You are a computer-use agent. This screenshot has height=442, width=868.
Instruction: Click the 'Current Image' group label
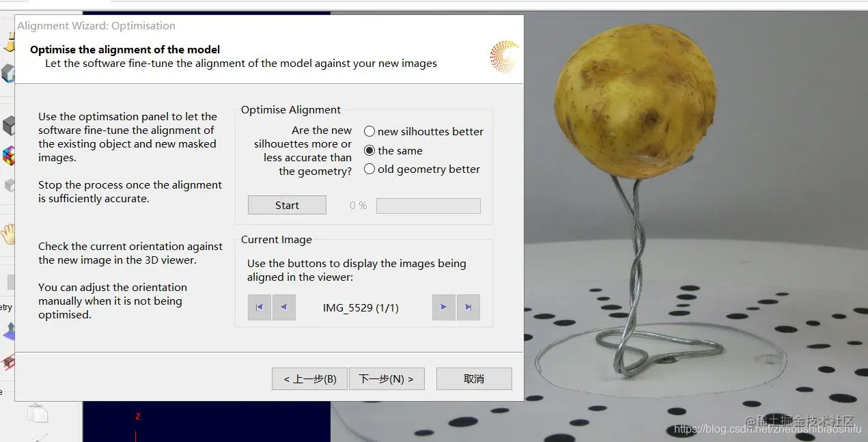[277, 240]
